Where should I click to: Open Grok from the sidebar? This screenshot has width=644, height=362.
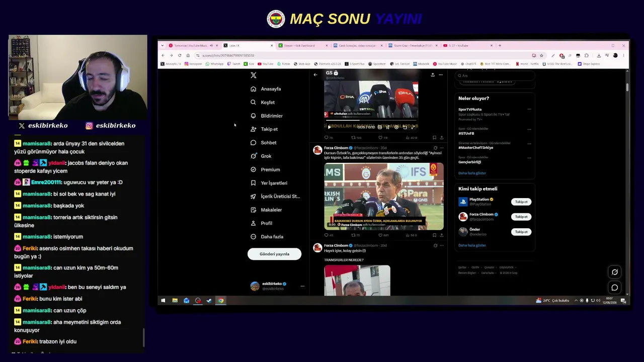click(x=261, y=156)
